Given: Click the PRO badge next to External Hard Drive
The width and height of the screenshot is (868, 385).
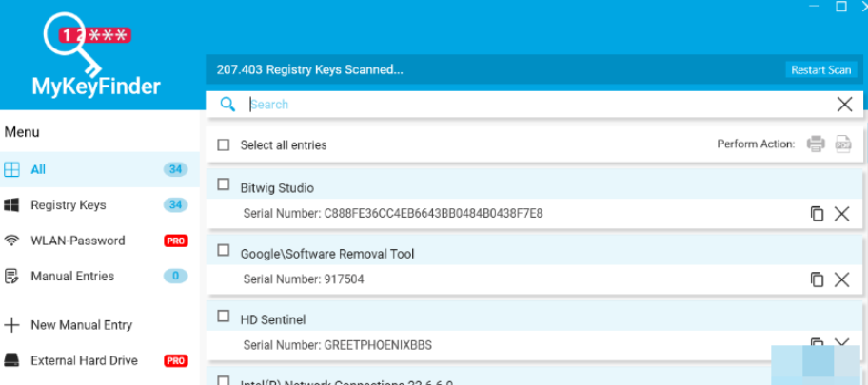Looking at the screenshot, I should (x=175, y=360).
